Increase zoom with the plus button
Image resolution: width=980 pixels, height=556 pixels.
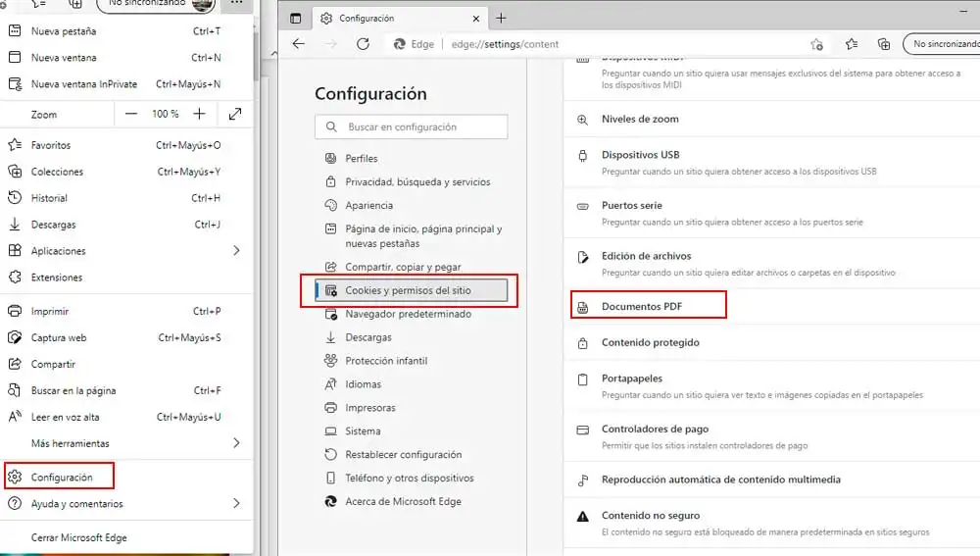pos(199,114)
